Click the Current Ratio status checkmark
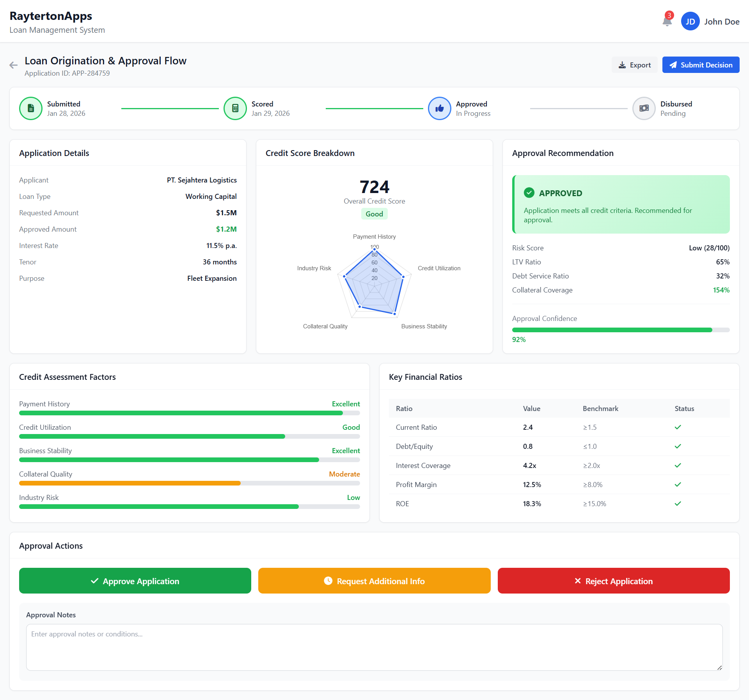Image resolution: width=749 pixels, height=700 pixels. coord(678,427)
